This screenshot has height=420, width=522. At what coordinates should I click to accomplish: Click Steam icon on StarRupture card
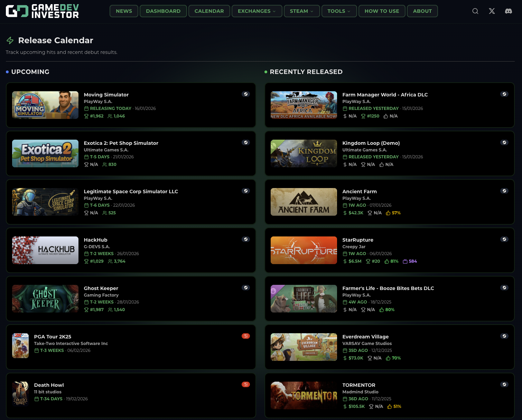click(x=504, y=239)
